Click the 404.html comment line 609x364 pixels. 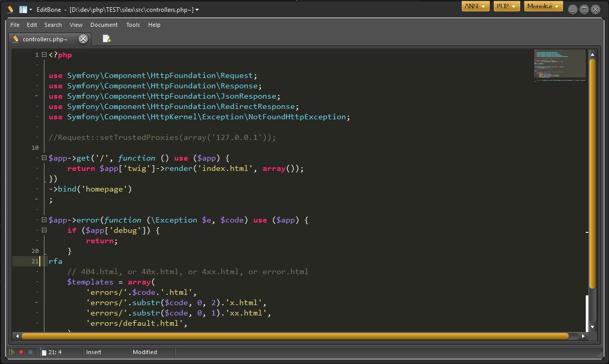point(188,272)
